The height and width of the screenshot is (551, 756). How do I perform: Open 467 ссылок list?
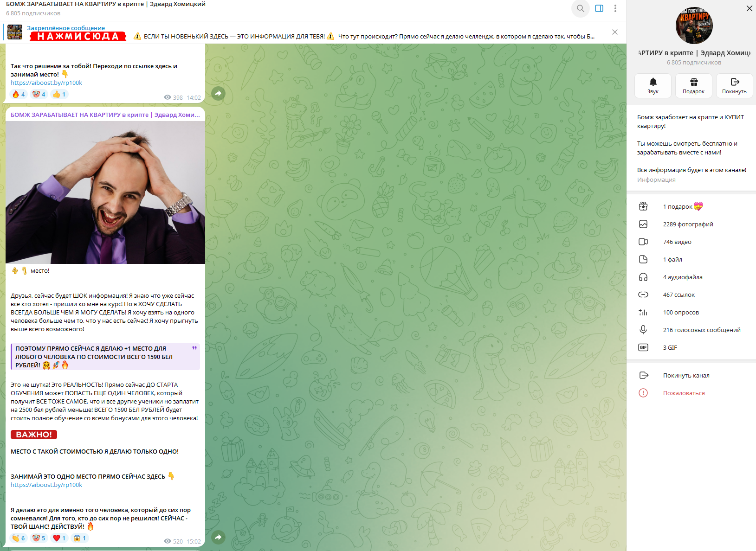[x=691, y=295]
